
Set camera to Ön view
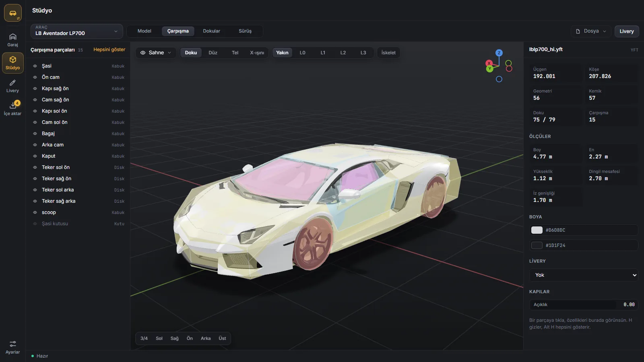(x=190, y=338)
